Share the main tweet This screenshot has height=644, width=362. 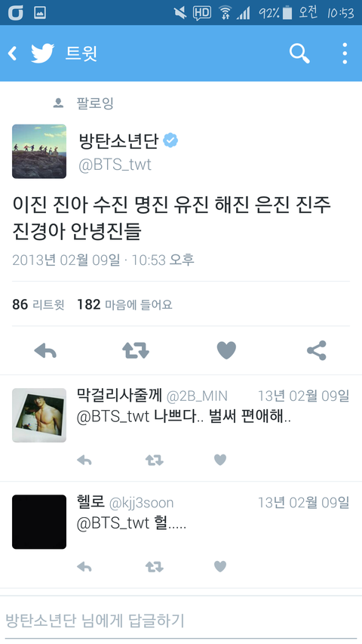click(317, 350)
